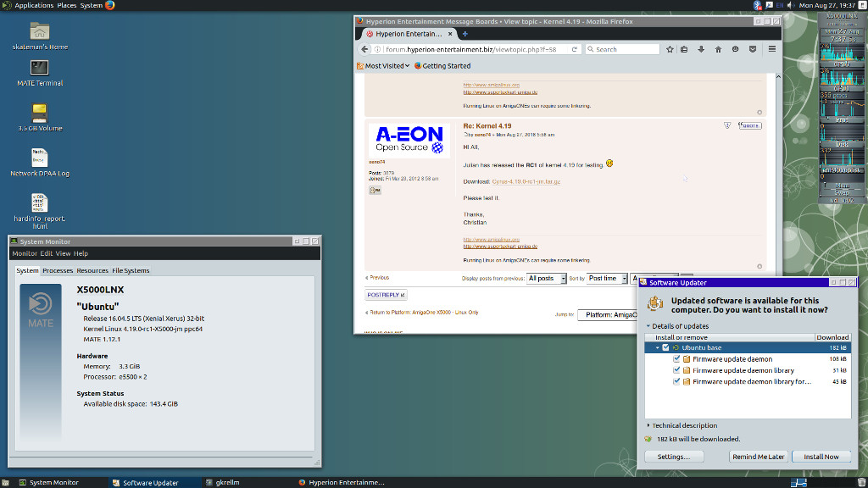
Task: Open the Places menu
Action: pyautogui.click(x=67, y=5)
